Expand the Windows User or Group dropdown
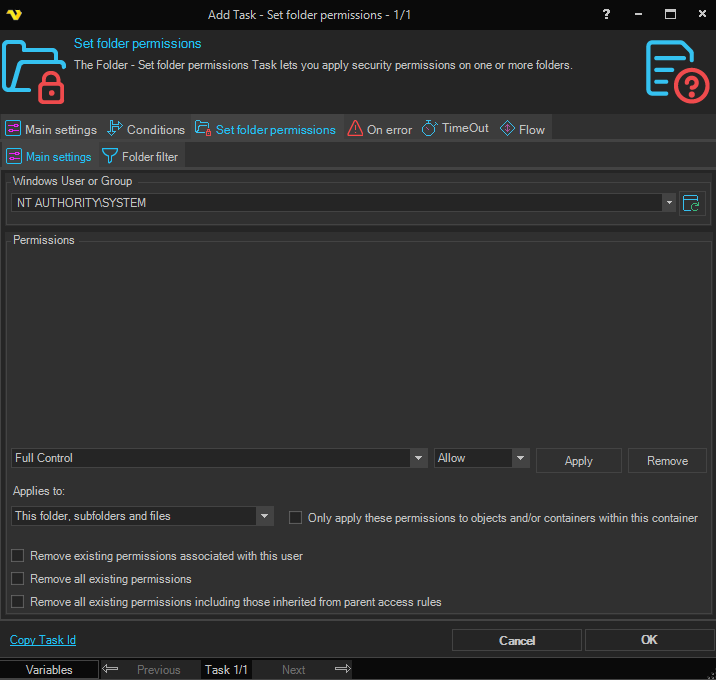This screenshot has height=680, width=716. click(668, 203)
